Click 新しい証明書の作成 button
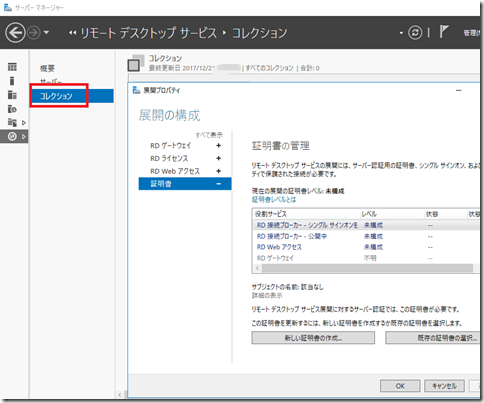Screen dimensions: 484x403 click(x=313, y=338)
